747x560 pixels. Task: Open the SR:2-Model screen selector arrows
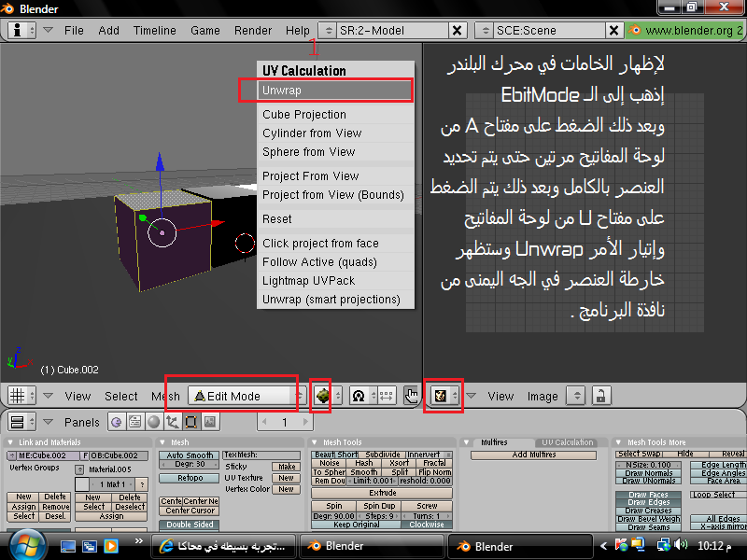(x=328, y=31)
